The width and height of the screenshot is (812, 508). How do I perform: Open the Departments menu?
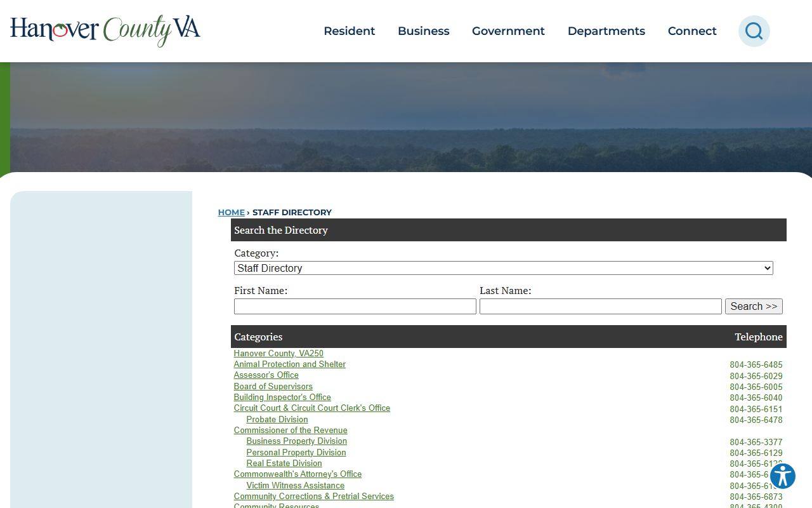[x=606, y=31]
